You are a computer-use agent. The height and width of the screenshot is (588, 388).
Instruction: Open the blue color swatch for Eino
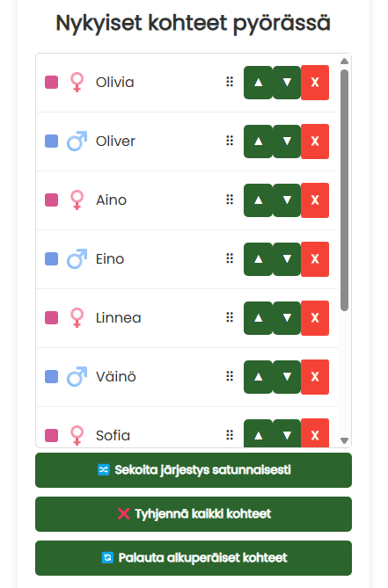pyautogui.click(x=51, y=258)
